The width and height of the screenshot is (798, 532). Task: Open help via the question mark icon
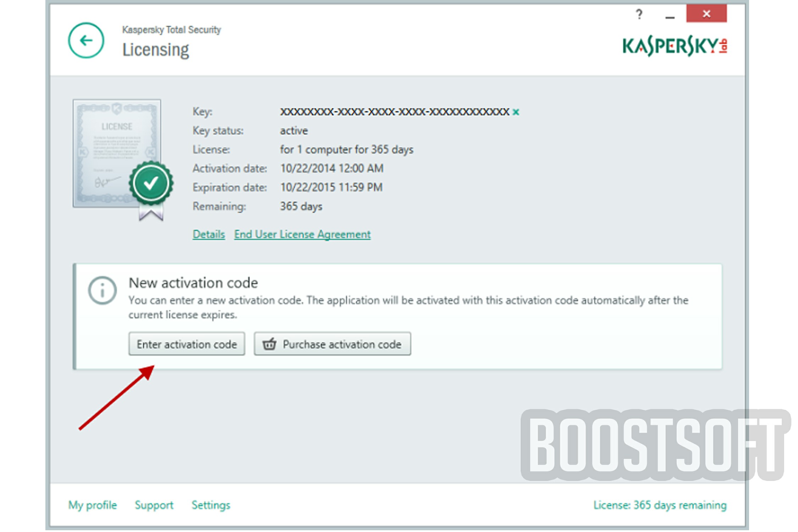pos(639,14)
